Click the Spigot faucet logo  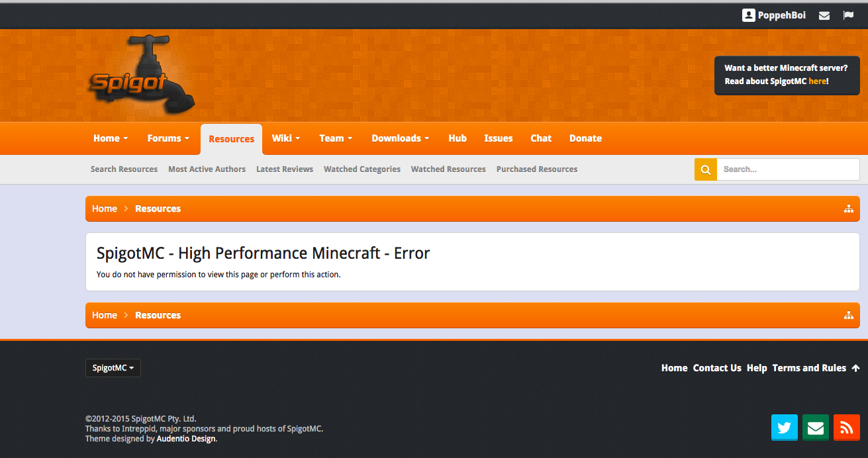pos(141,75)
